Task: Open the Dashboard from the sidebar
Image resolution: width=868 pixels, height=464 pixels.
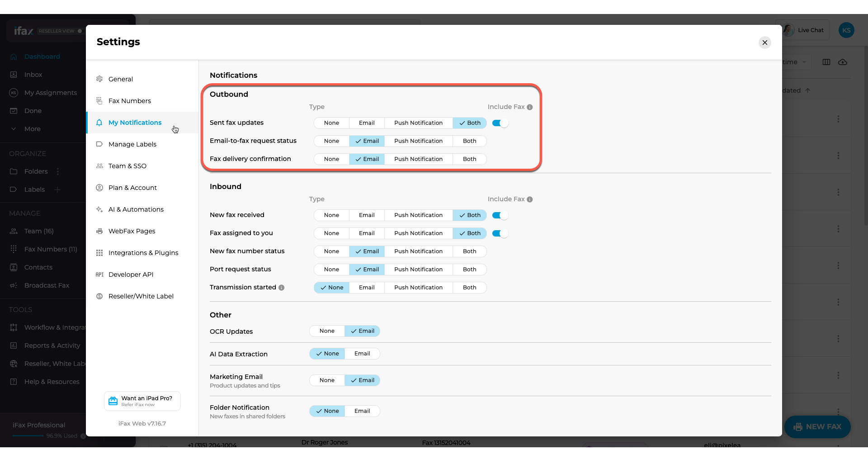Action: tap(42, 56)
